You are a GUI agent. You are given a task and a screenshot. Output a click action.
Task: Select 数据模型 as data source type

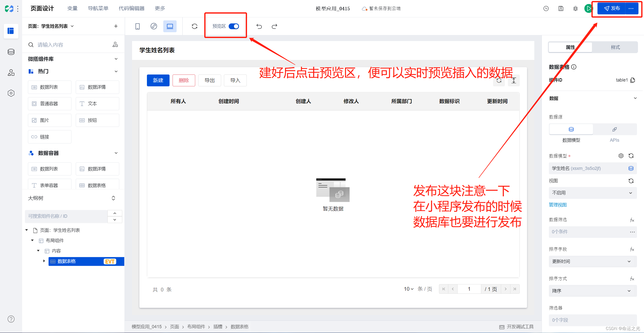pyautogui.click(x=571, y=129)
